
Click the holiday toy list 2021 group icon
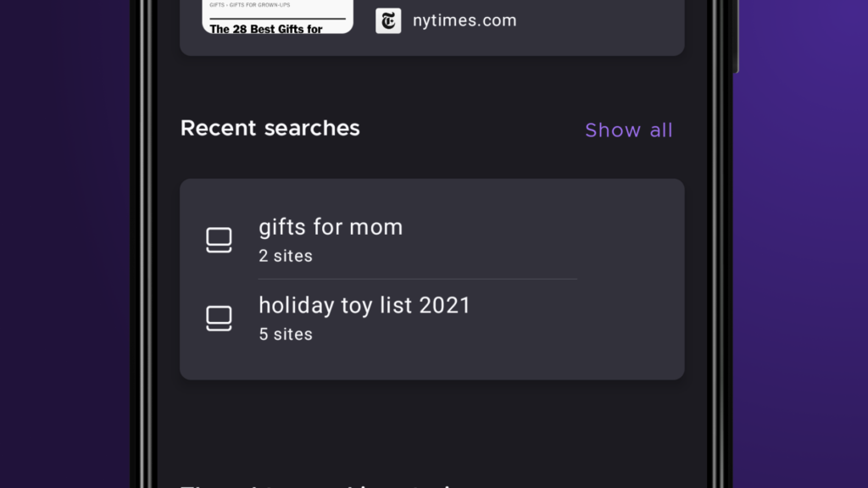tap(219, 319)
